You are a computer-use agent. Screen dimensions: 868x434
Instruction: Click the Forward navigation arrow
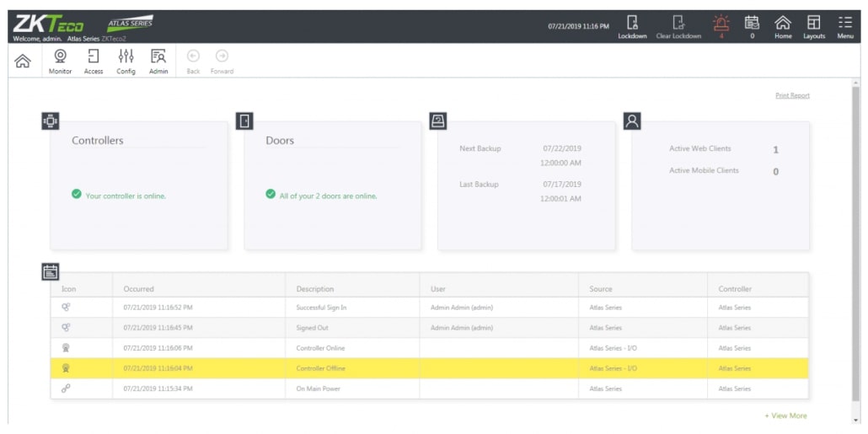[222, 57]
